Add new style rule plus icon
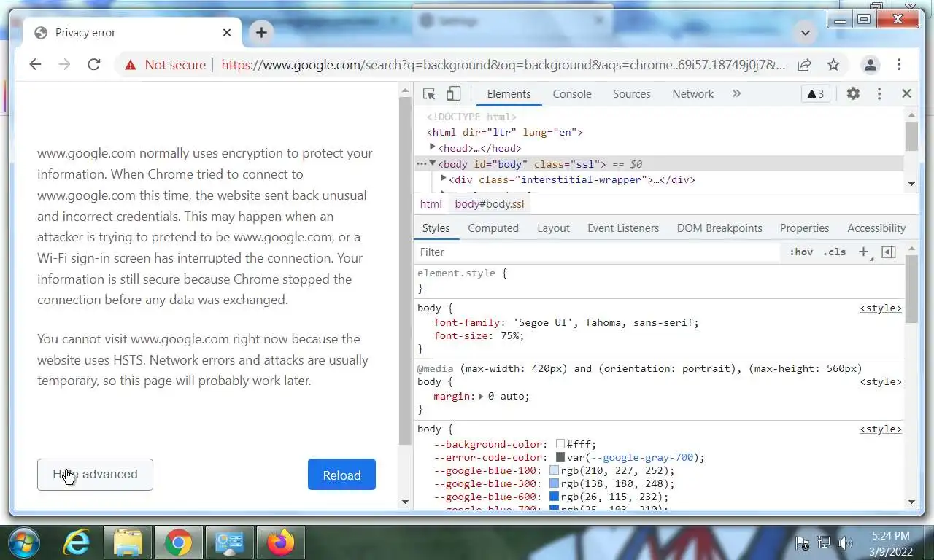 864,252
